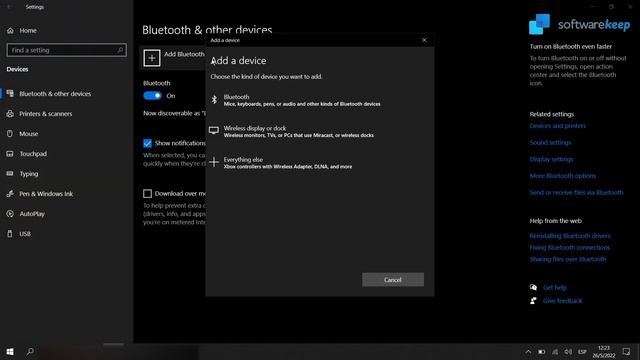Viewport: 640px width, 360px height.
Task: Go back with the Settings back arrow
Action: [9, 7]
